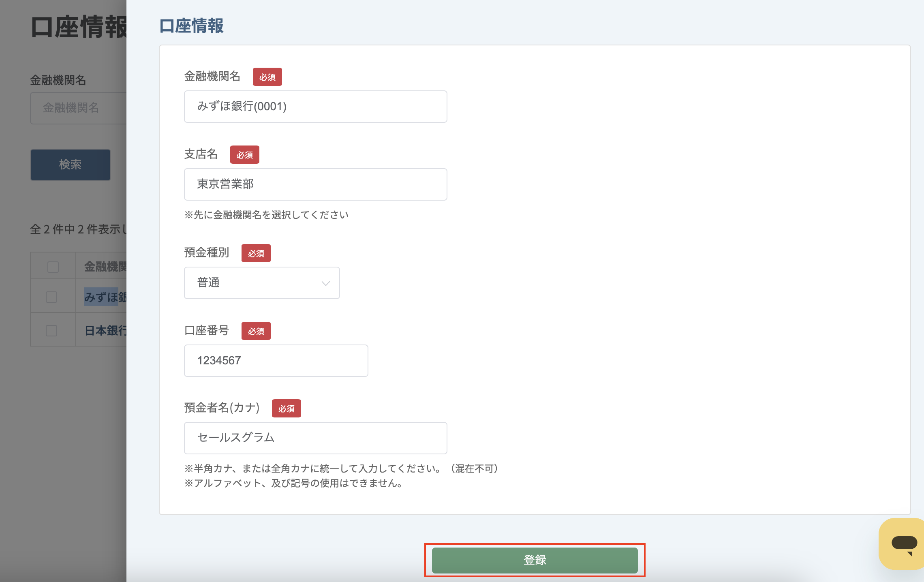Click the 口座情報 panel heading

click(191, 26)
